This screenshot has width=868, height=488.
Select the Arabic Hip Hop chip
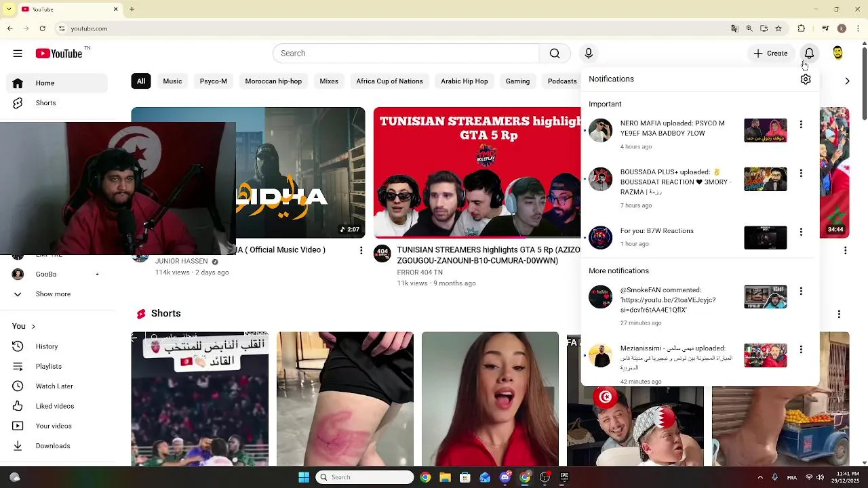(x=465, y=81)
